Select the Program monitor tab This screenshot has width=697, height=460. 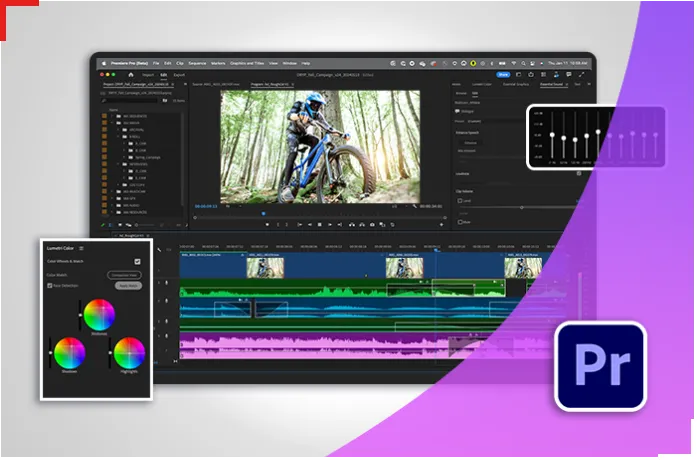click(270, 84)
